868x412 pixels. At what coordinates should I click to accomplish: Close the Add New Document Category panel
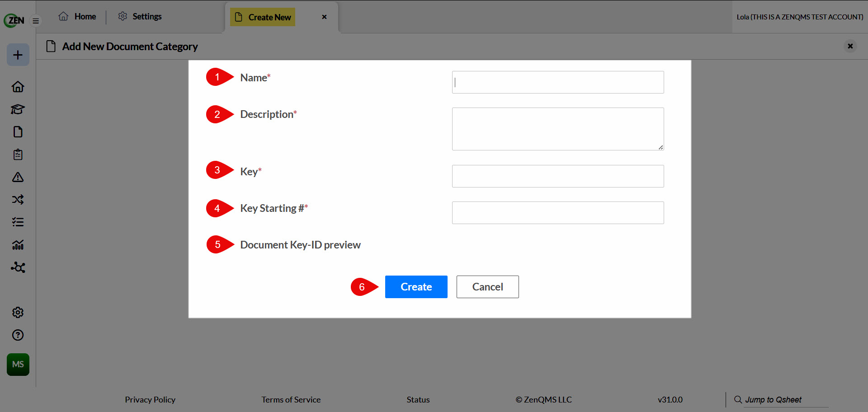point(850,46)
